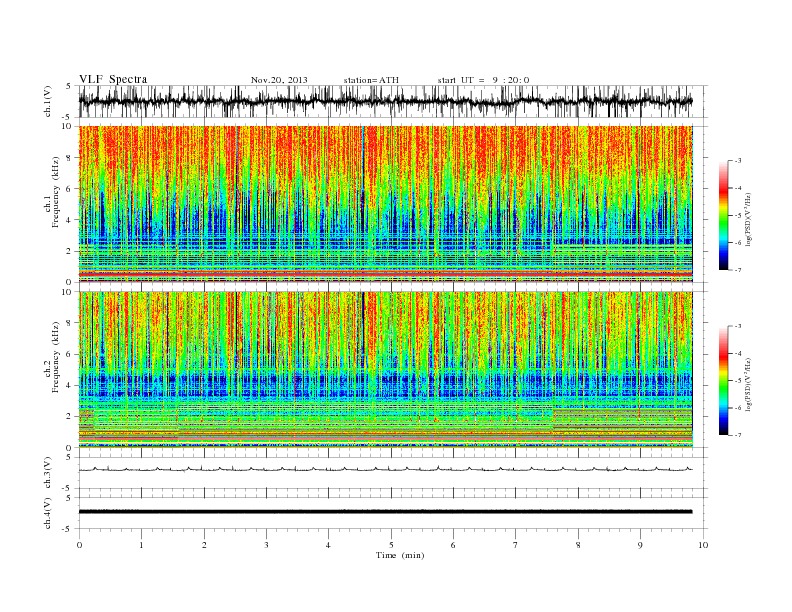
Task: Click the "4" kHz tick on ch.1 frequency axis
Action: tap(69, 220)
